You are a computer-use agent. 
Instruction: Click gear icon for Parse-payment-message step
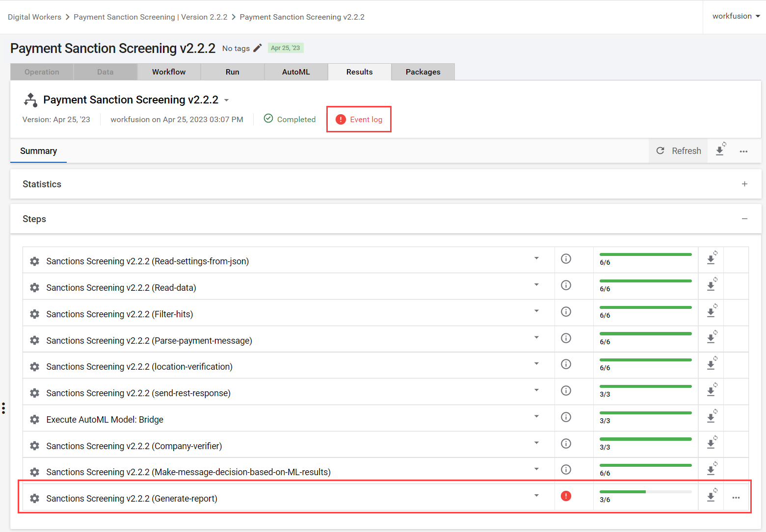coord(34,341)
